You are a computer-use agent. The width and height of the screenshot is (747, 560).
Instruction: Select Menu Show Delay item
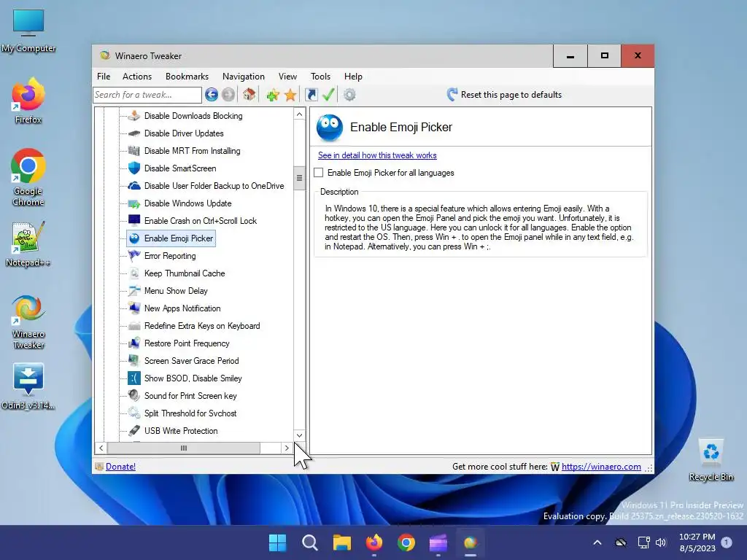coord(176,291)
